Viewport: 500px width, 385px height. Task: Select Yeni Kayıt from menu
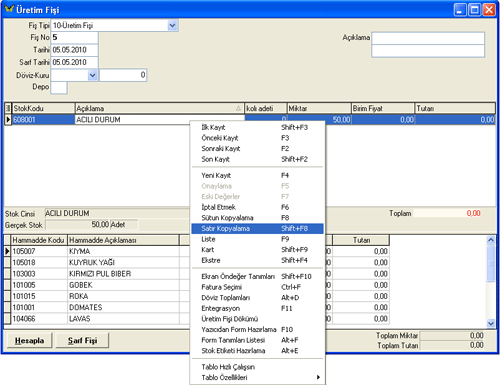click(257, 175)
